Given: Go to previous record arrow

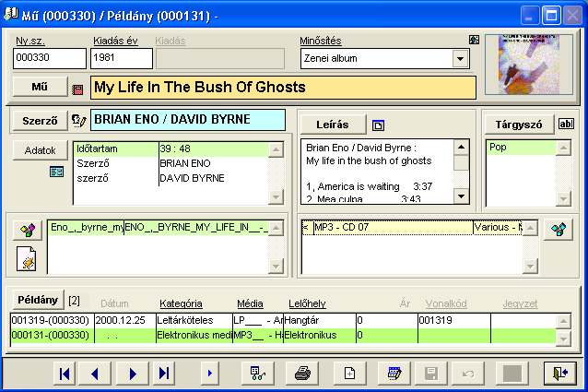Looking at the screenshot, I should [95, 374].
